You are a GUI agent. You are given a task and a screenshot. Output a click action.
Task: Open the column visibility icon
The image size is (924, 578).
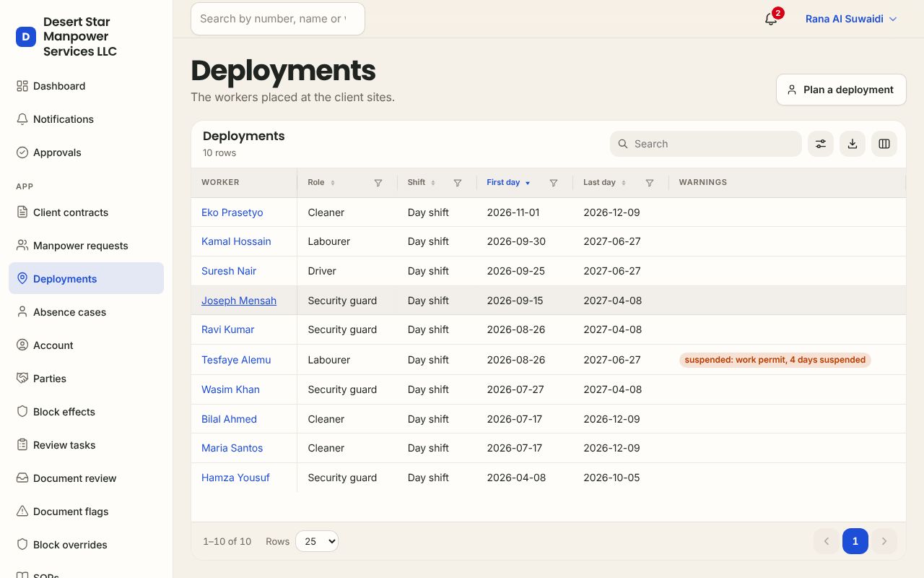(884, 144)
